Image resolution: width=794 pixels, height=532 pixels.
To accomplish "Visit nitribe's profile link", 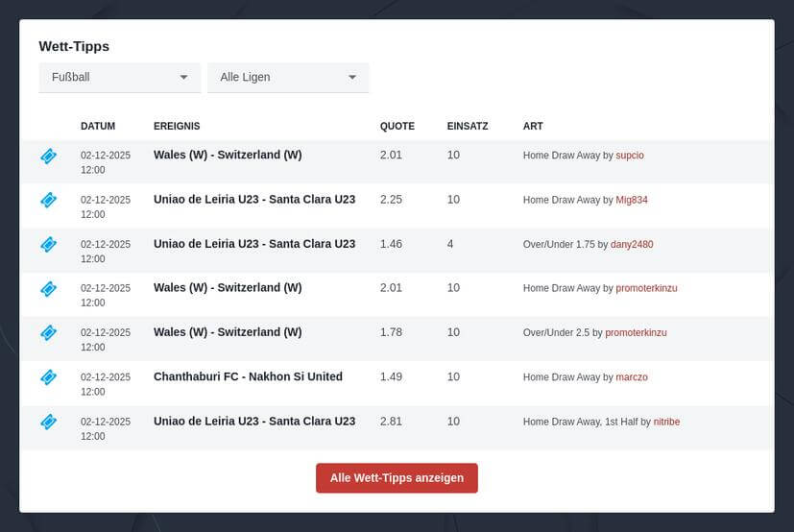I will tap(666, 422).
